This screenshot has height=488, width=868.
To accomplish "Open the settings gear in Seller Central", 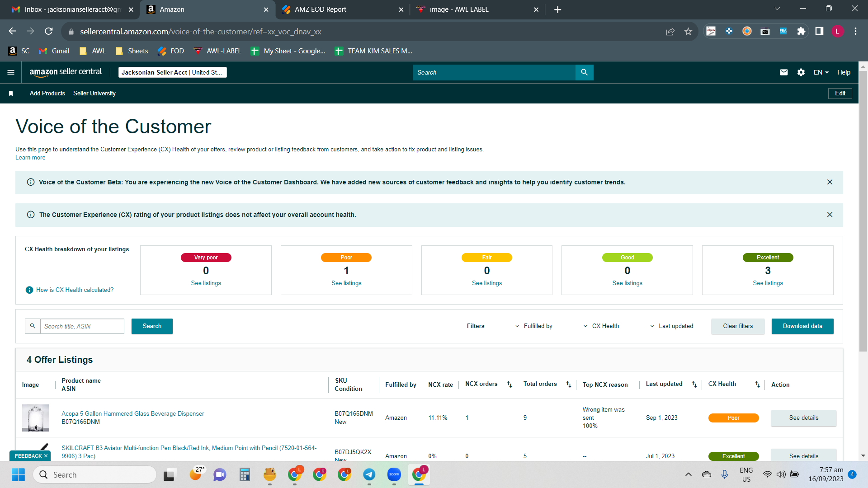I will coord(801,72).
